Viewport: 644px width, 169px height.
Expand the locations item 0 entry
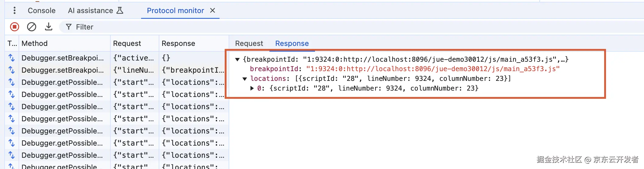click(252, 88)
